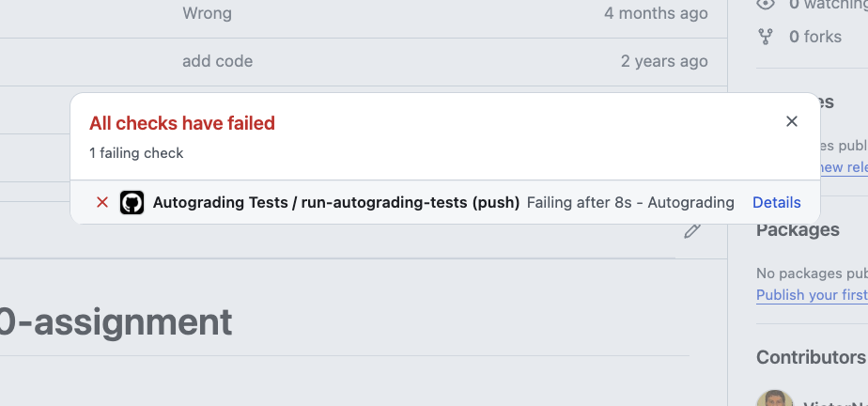Open the 0 forks link
The height and width of the screenshot is (406, 868).
(x=814, y=37)
